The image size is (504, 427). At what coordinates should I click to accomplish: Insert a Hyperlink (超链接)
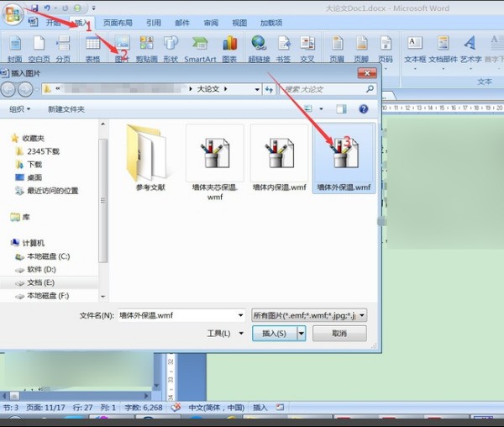(x=259, y=50)
